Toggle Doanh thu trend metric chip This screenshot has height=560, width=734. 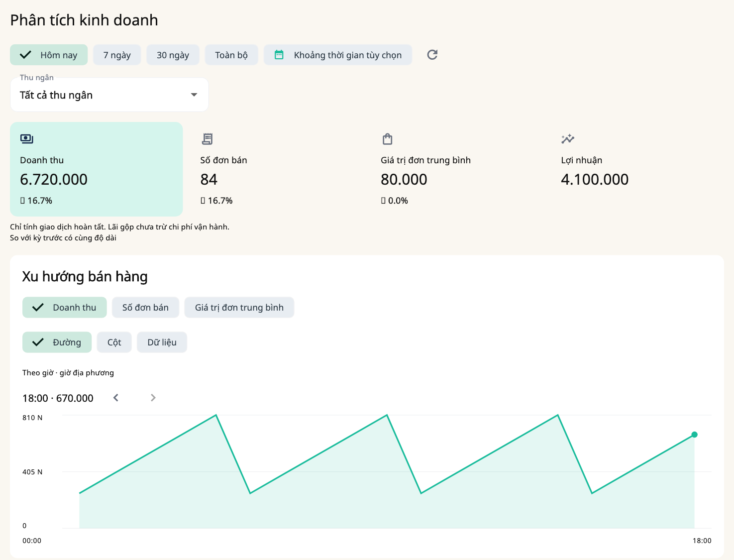pyautogui.click(x=65, y=308)
